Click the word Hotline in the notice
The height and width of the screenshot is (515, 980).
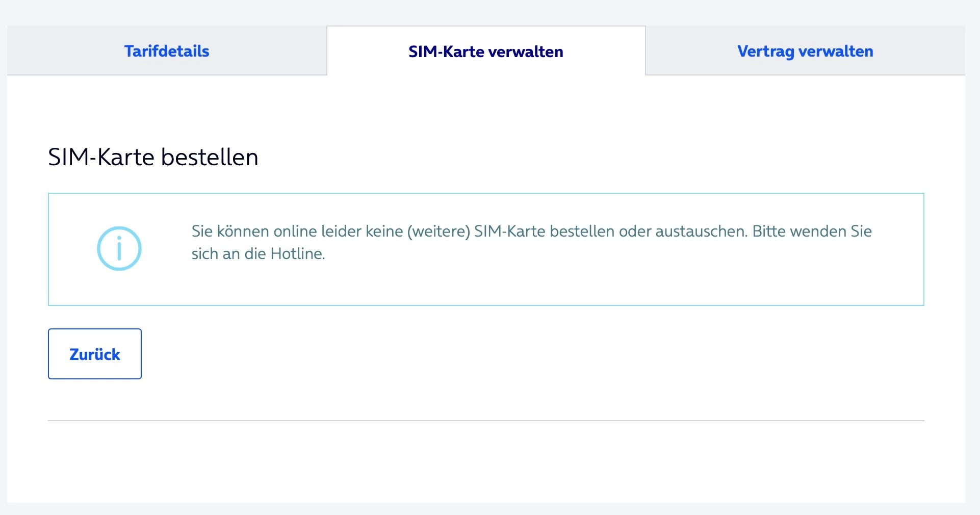point(297,254)
